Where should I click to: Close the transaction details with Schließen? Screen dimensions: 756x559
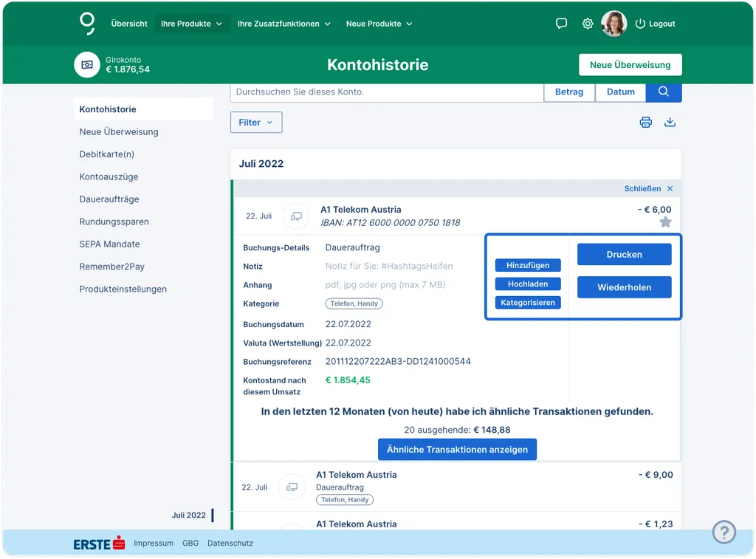coord(648,188)
